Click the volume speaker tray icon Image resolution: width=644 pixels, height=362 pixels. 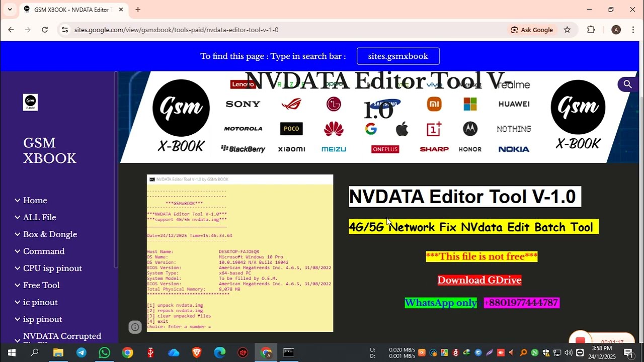pos(569,352)
